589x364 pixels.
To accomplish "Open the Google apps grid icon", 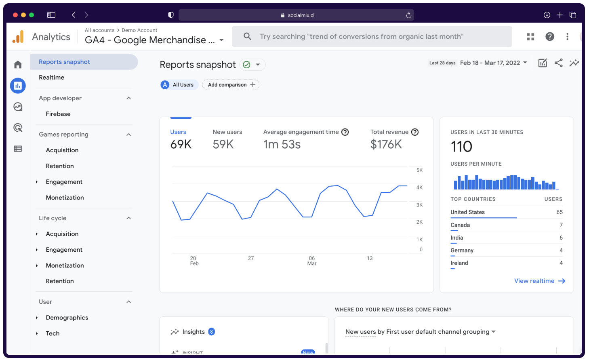I will coord(530,37).
